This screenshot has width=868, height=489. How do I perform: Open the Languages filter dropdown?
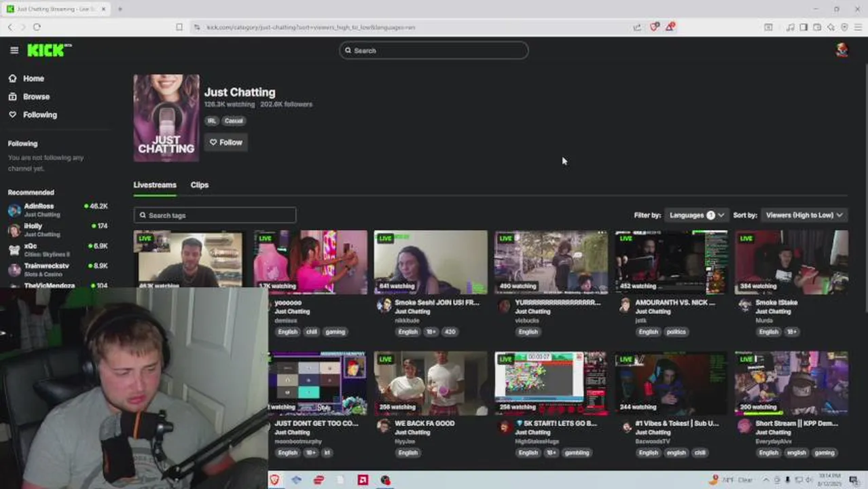[x=696, y=215]
